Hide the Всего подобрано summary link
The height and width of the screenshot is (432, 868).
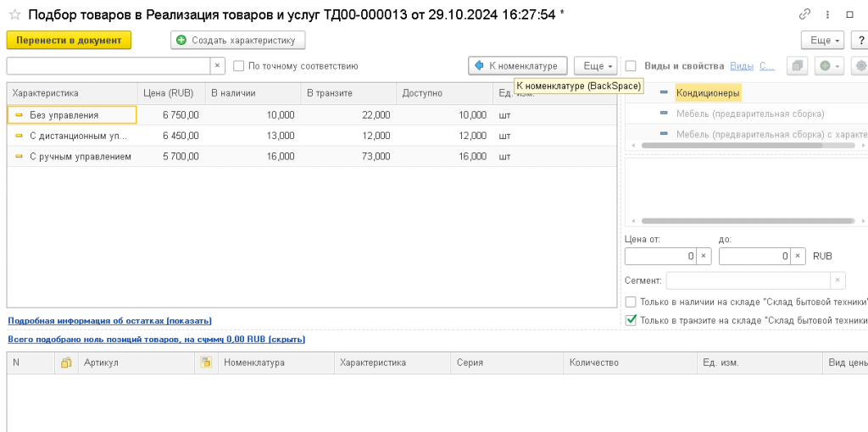pos(157,339)
